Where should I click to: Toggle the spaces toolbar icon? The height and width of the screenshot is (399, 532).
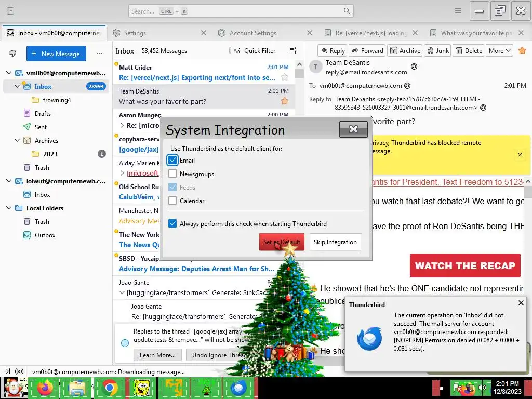click(x=10, y=11)
